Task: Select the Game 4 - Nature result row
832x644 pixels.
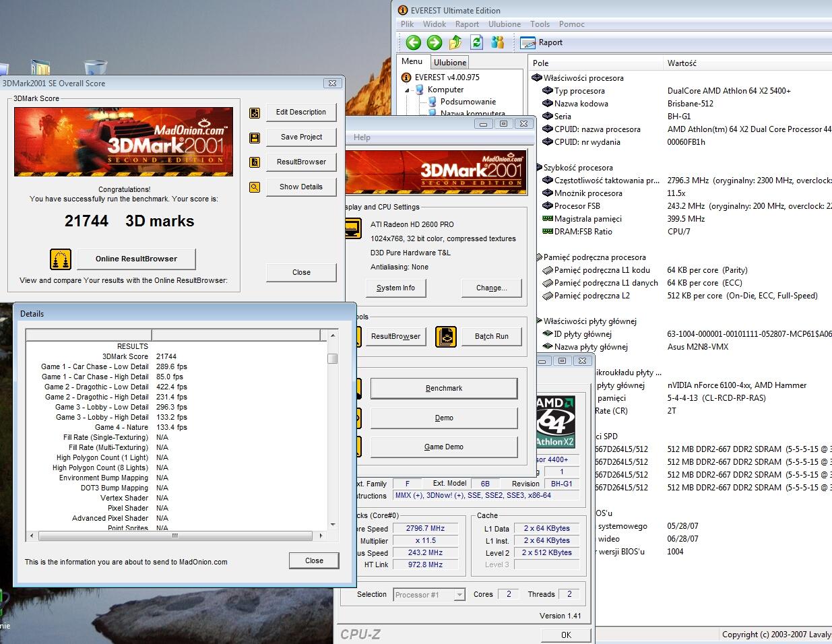Action: 177,428
